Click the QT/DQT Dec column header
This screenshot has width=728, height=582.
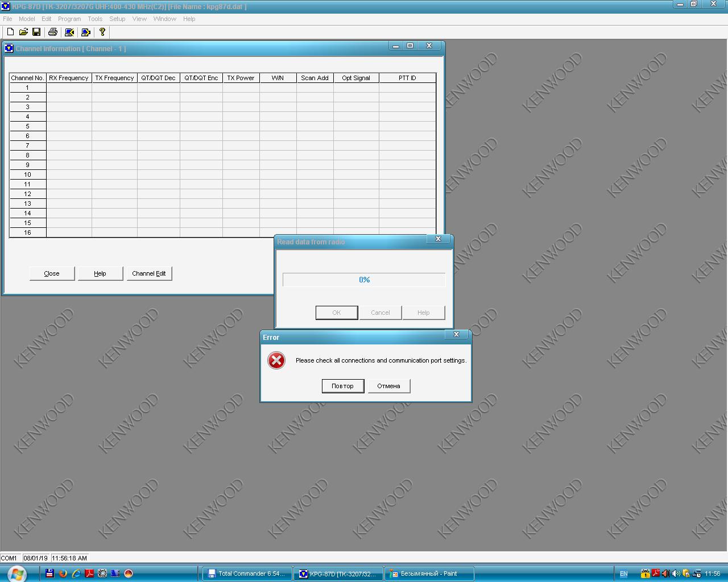(x=159, y=78)
